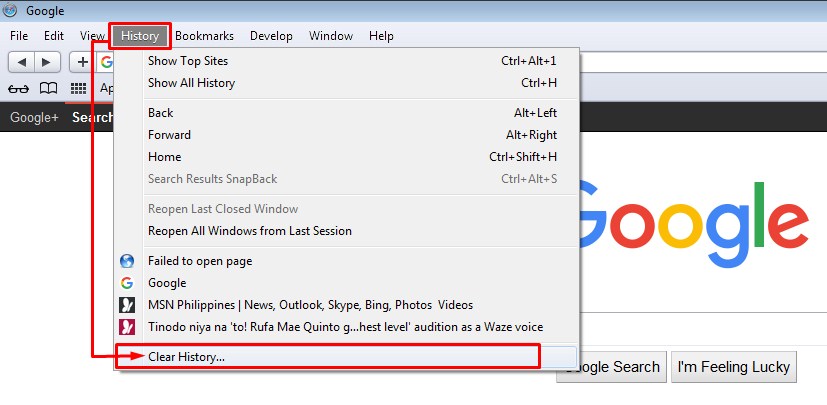827x405 pixels.
Task: Click the Google Search button
Action: pos(612,367)
